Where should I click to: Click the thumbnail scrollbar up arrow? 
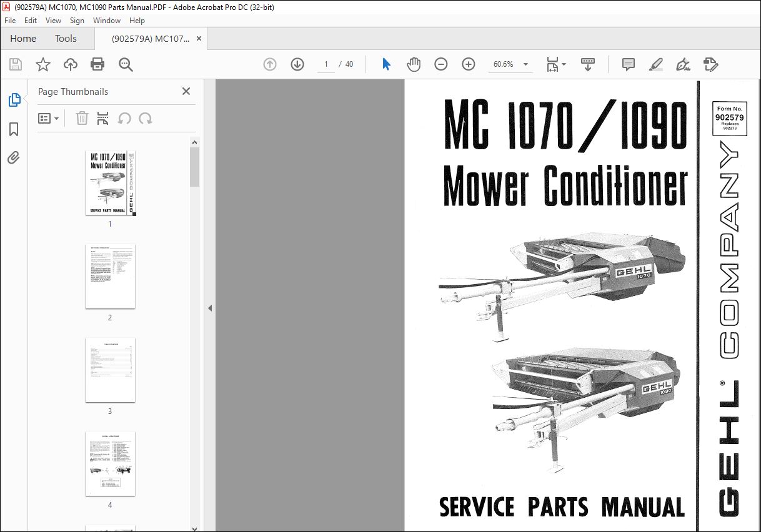[x=194, y=142]
